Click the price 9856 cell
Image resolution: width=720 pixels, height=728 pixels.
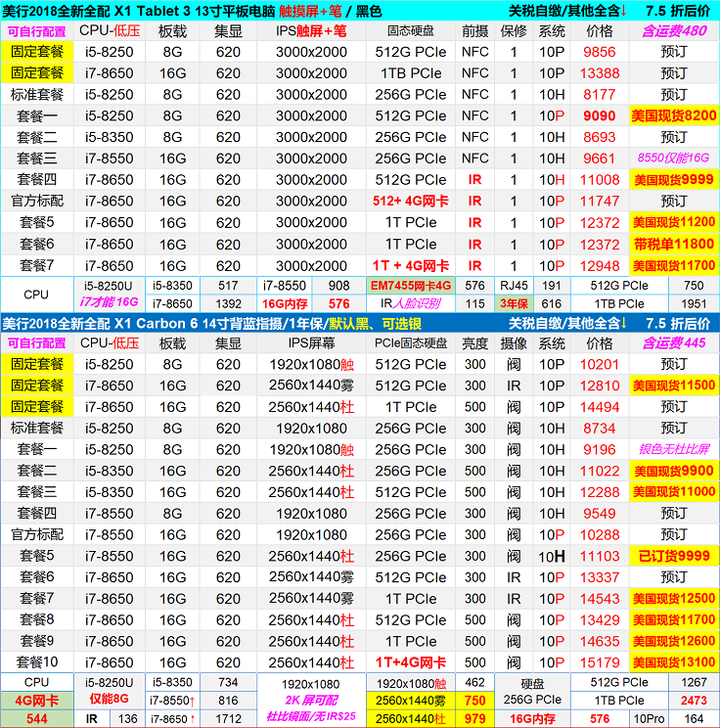coord(600,52)
